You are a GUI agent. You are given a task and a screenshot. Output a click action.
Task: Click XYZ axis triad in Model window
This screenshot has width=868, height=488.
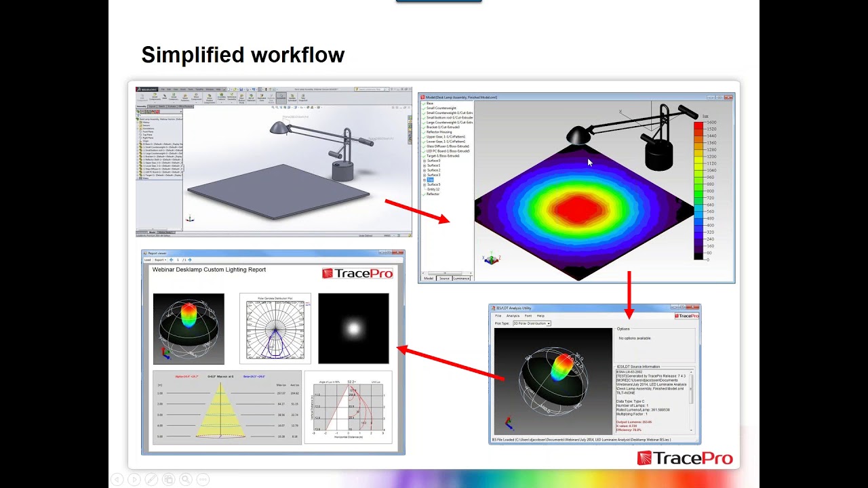pyautogui.click(x=491, y=260)
